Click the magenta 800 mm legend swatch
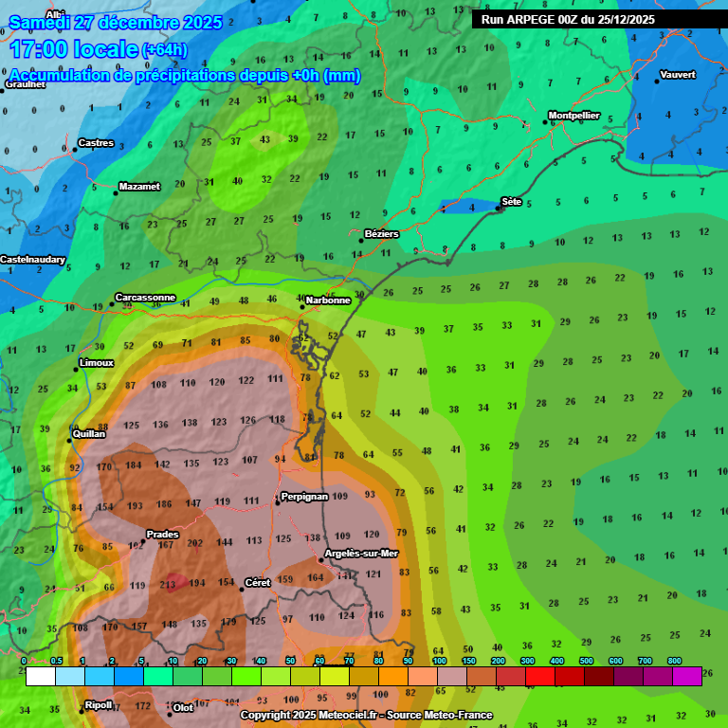 pyautogui.click(x=686, y=676)
